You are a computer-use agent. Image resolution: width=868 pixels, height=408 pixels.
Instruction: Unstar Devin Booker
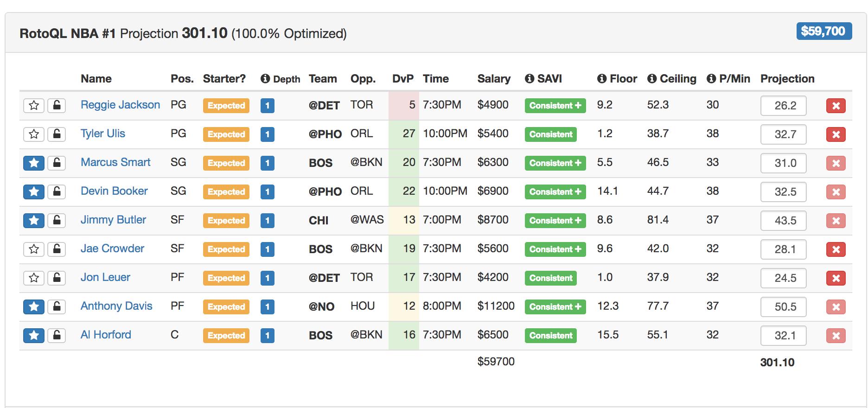[x=34, y=191]
